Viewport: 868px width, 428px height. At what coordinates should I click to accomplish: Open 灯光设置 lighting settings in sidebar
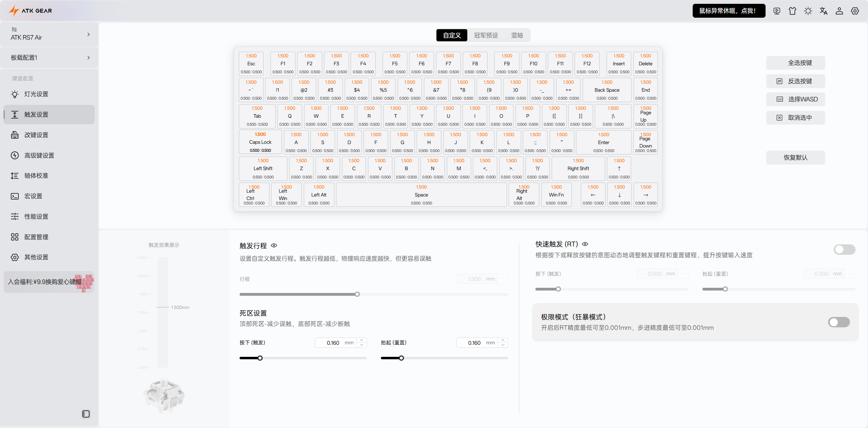point(36,94)
